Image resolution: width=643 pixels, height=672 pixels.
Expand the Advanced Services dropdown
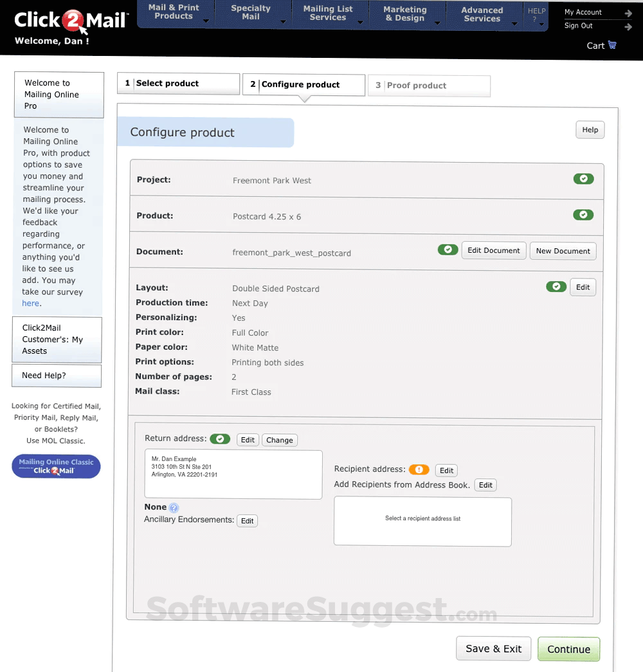point(483,14)
